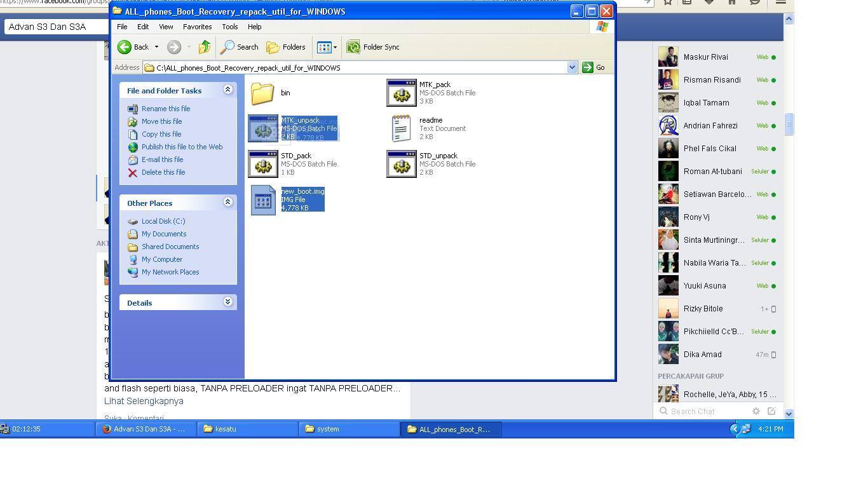Open the Forward history dropdown arrow
This screenshot has width=868, height=488.
(188, 47)
